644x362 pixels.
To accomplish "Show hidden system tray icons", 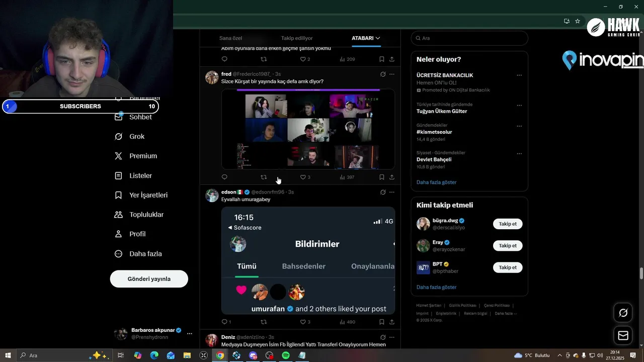I will tap(559, 355).
